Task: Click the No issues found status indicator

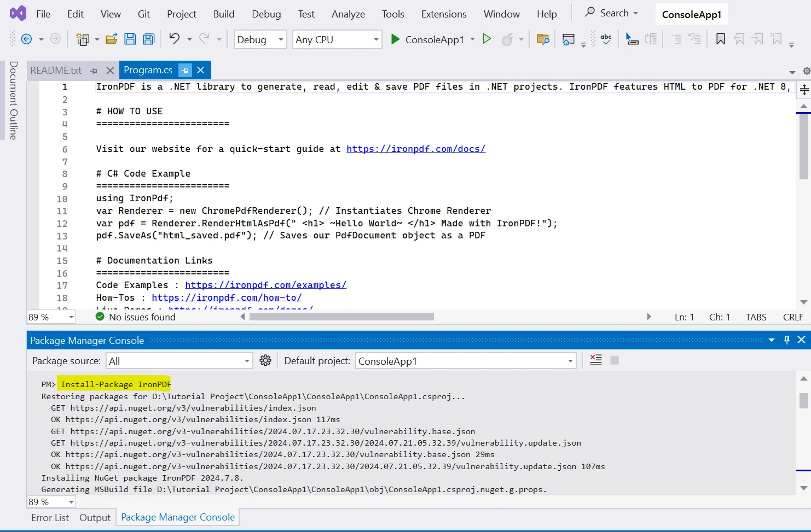Action: click(136, 317)
